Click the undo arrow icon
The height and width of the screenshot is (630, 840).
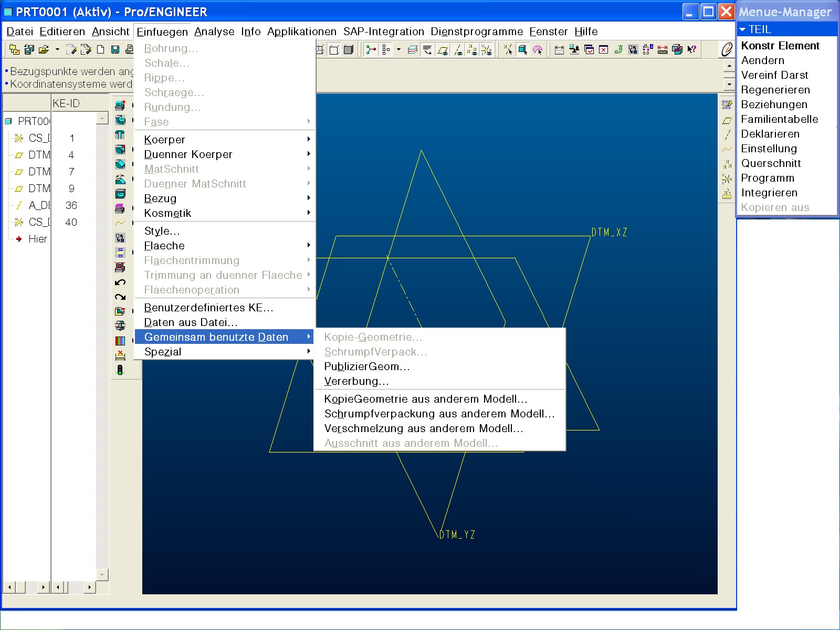tap(120, 282)
